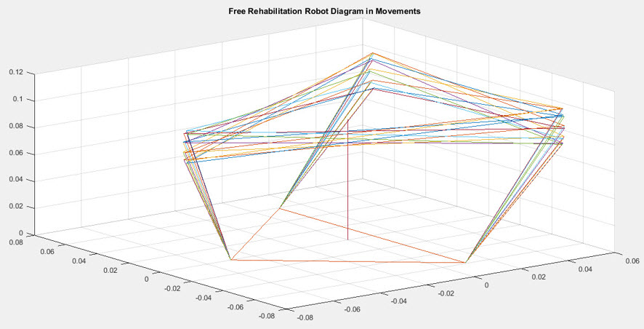This screenshot has width=644, height=329.
Task: Select the vertical dark red center line
Action: coord(348,180)
